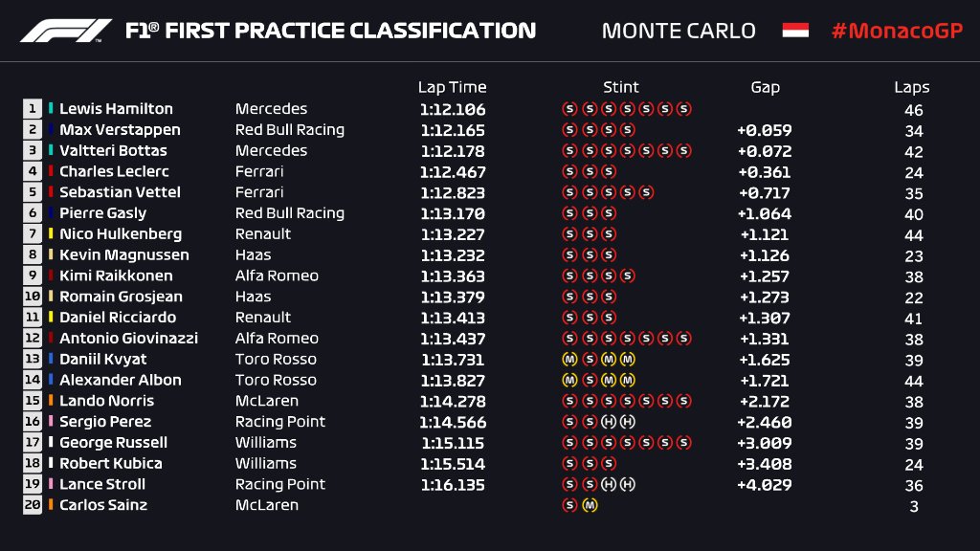Select the Stint column header
Image resolution: width=980 pixels, height=551 pixels.
pos(620,87)
